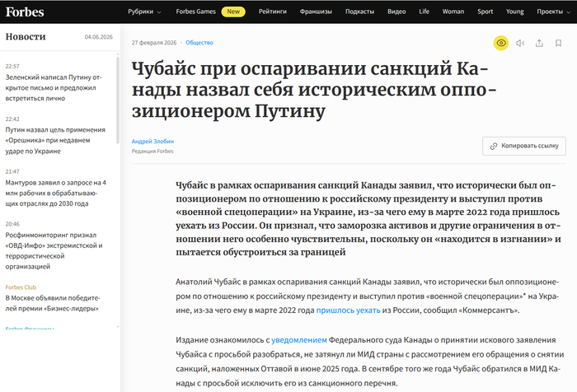Image resolution: width=577 pixels, height=392 pixels.
Task: Open the Новости sidebar heading
Action: pos(26,36)
